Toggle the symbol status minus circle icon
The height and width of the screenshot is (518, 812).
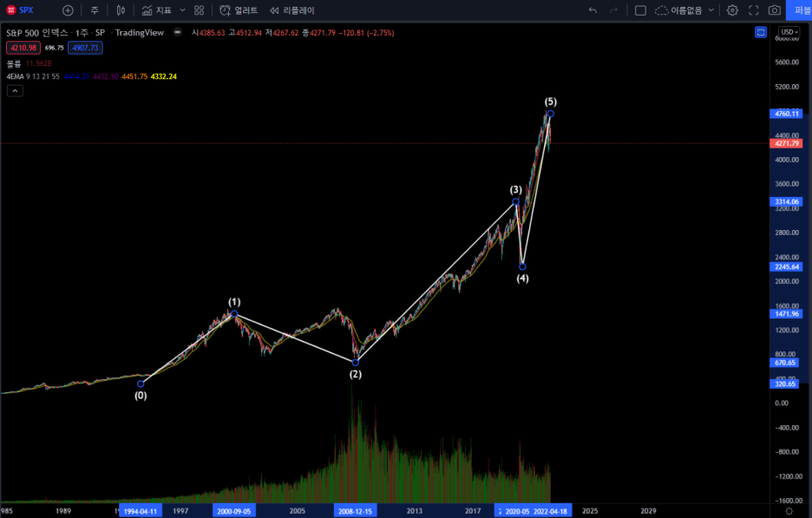(x=177, y=32)
